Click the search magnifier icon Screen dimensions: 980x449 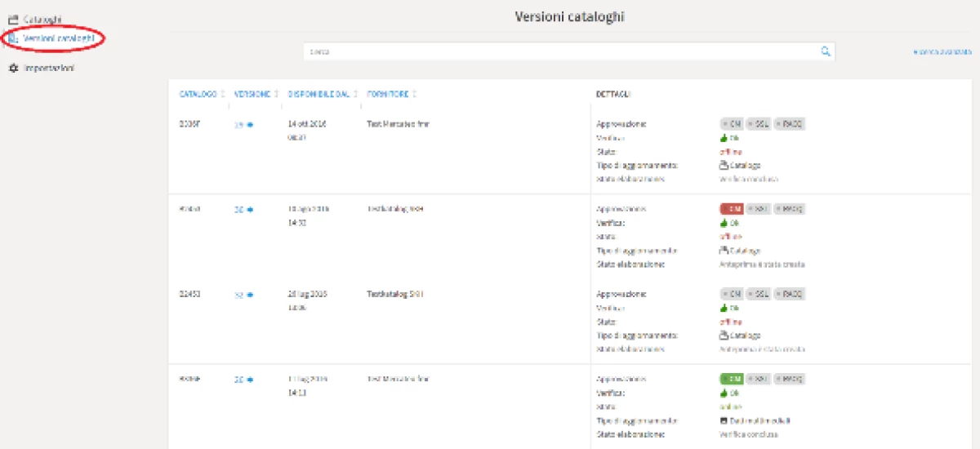click(x=826, y=51)
